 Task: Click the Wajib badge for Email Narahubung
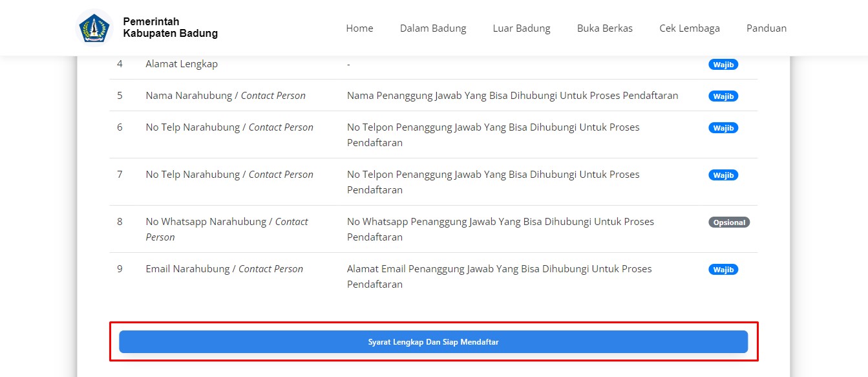click(723, 270)
